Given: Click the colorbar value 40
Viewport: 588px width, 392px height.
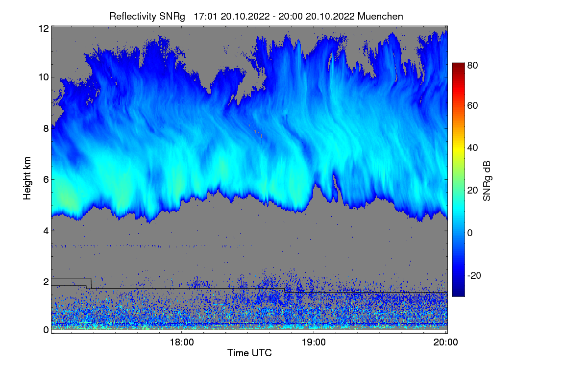Looking at the screenshot, I should tap(472, 147).
